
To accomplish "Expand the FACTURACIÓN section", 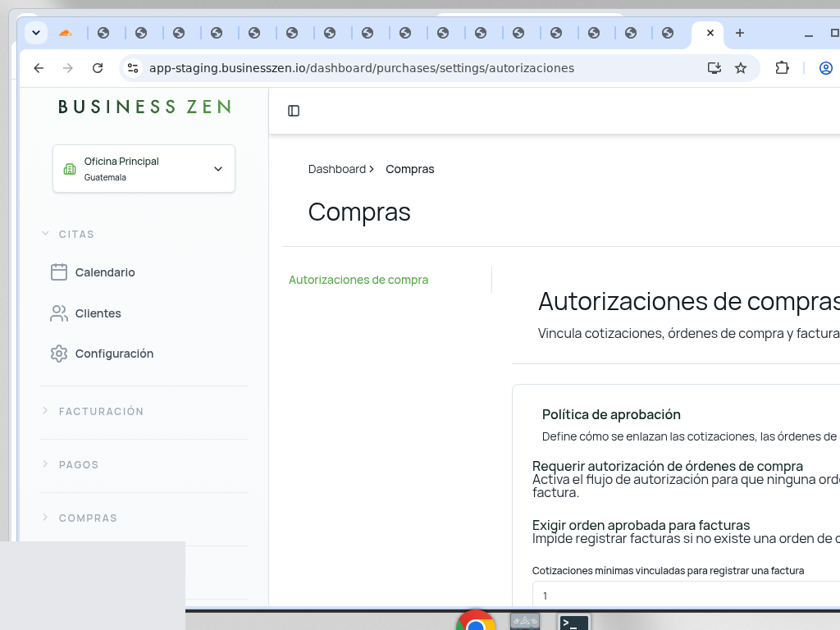I will click(93, 412).
